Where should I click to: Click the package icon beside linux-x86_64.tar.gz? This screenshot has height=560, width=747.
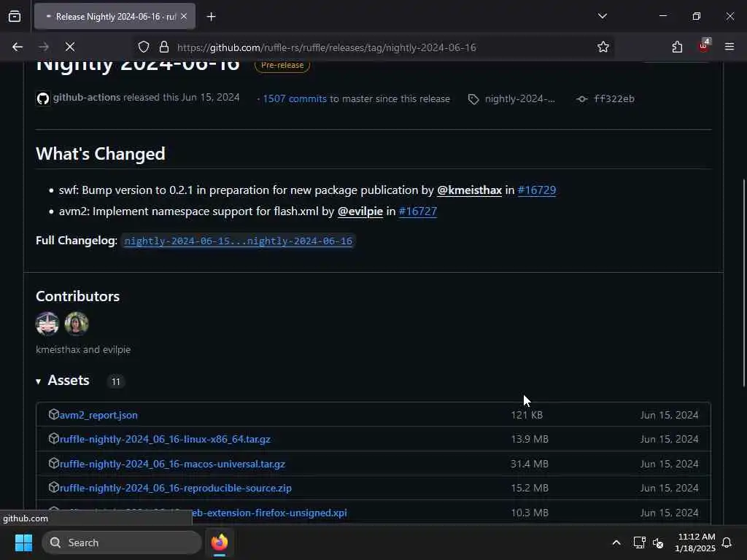coord(53,438)
